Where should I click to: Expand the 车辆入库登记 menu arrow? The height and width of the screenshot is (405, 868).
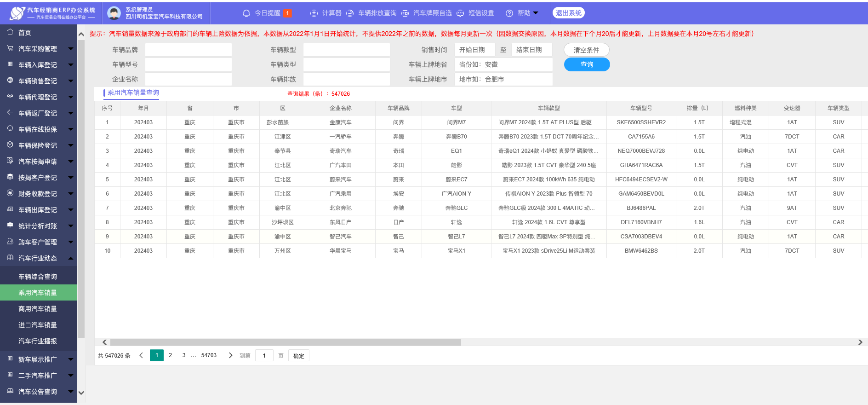pos(70,64)
